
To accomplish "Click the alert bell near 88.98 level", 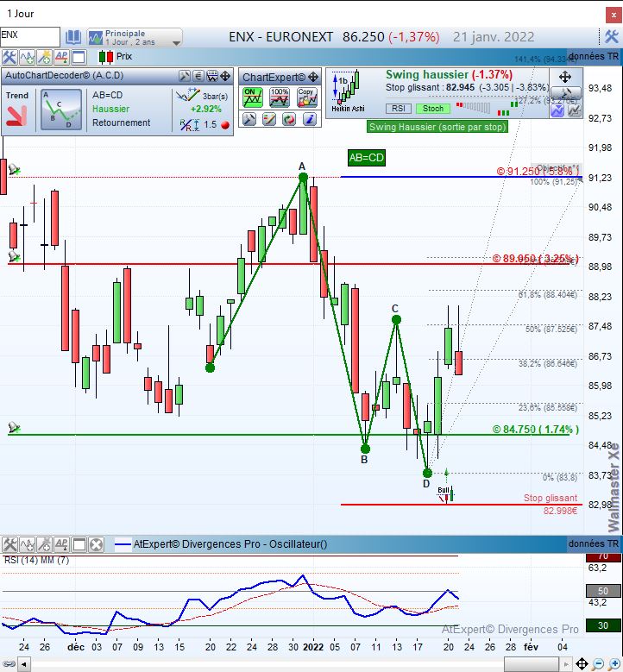I will pos(14,257).
